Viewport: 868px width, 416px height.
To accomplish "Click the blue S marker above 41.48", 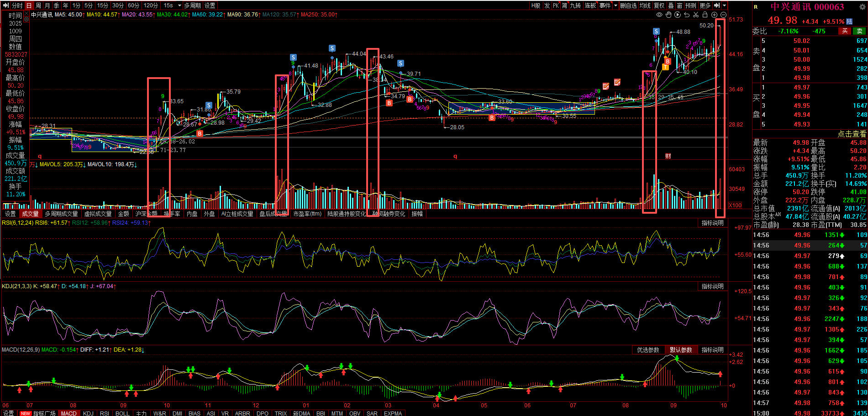I will pyautogui.click(x=293, y=58).
